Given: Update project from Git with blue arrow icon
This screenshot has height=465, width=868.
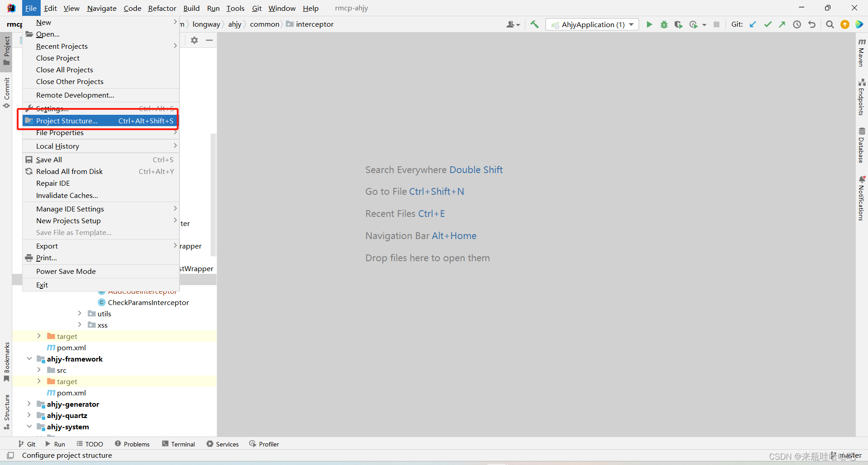Looking at the screenshot, I should point(753,24).
